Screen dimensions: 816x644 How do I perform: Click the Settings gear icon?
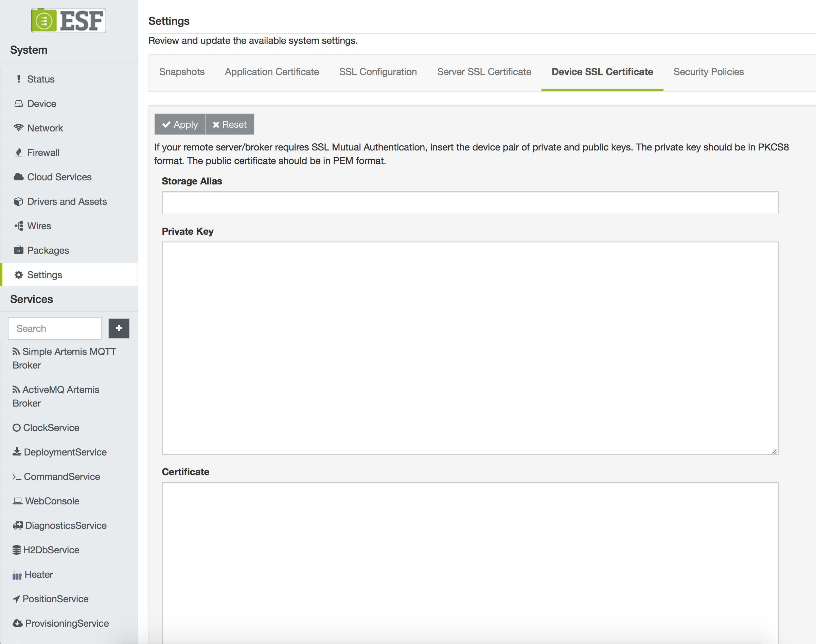pos(18,274)
